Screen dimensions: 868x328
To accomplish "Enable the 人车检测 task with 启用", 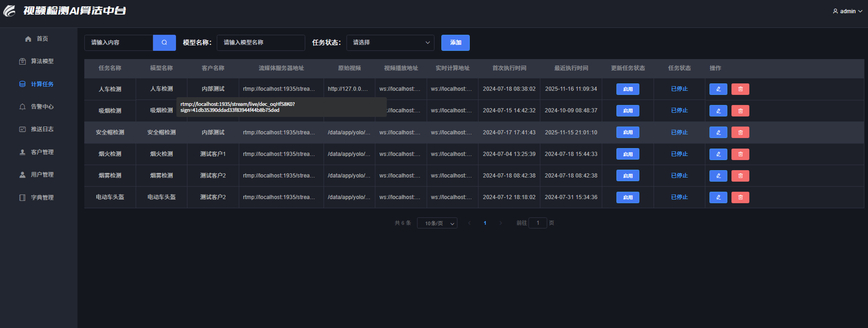I will (628, 89).
